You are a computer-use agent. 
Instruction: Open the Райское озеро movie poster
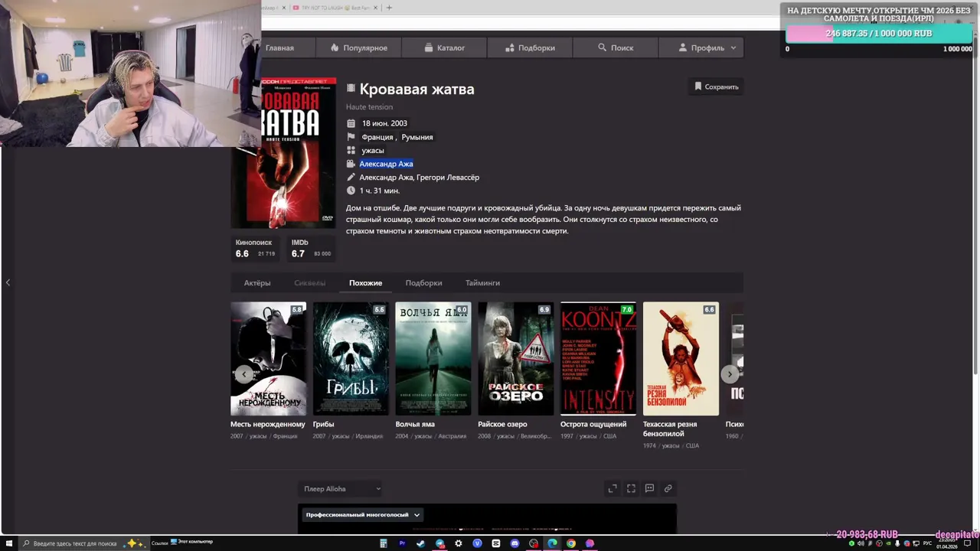pos(516,359)
